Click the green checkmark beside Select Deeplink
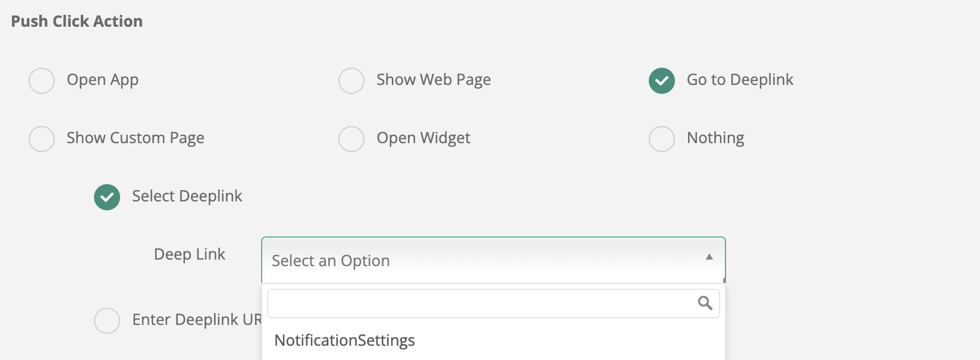The width and height of the screenshot is (980, 360). tap(107, 197)
